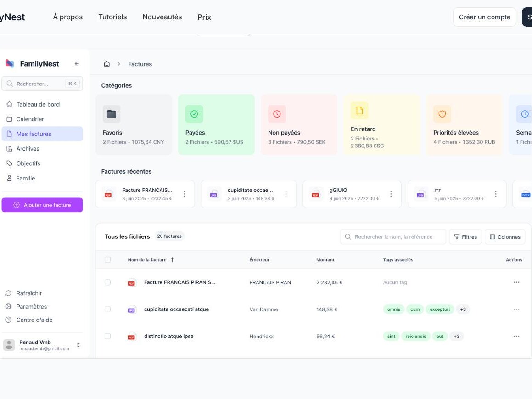Open the Favoris category folder icon

[112, 114]
